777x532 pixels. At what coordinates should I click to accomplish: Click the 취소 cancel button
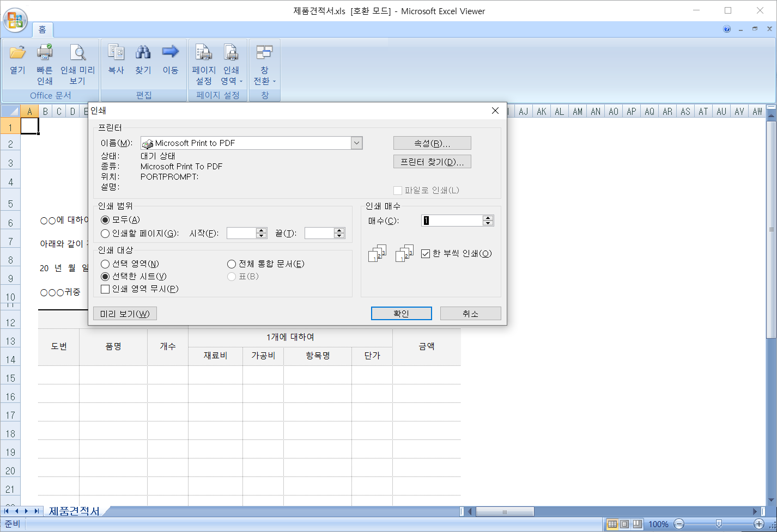(x=470, y=314)
